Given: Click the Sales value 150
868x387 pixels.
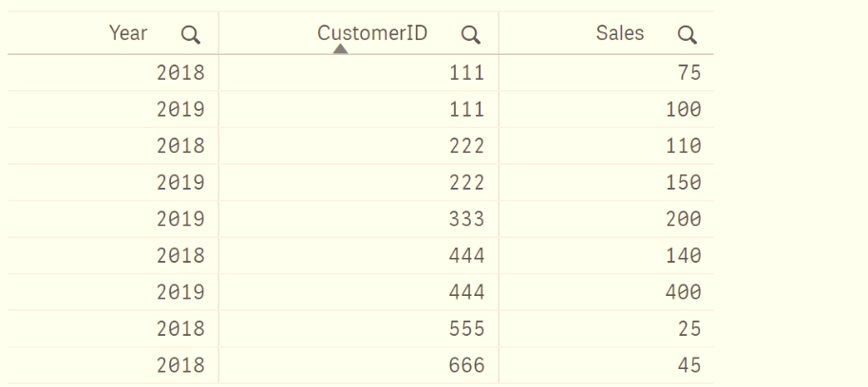Looking at the screenshot, I should 683,182.
